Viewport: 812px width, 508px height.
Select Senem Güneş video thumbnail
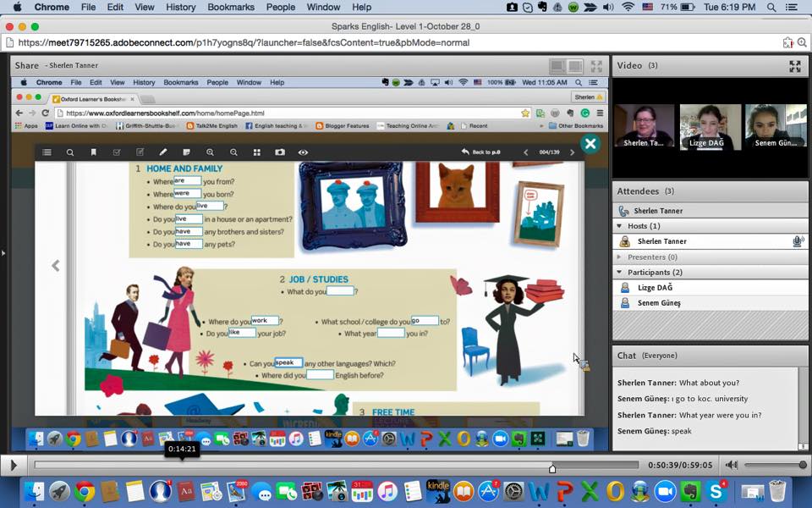click(x=776, y=127)
